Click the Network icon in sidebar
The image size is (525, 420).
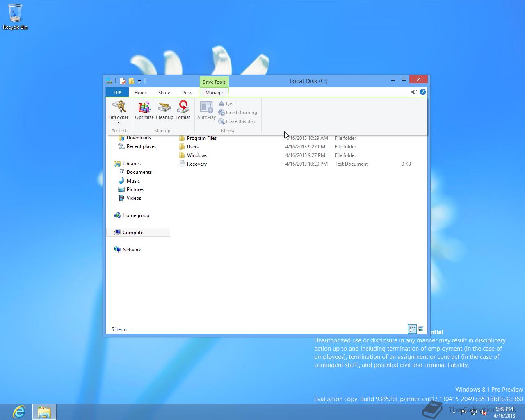(x=117, y=250)
